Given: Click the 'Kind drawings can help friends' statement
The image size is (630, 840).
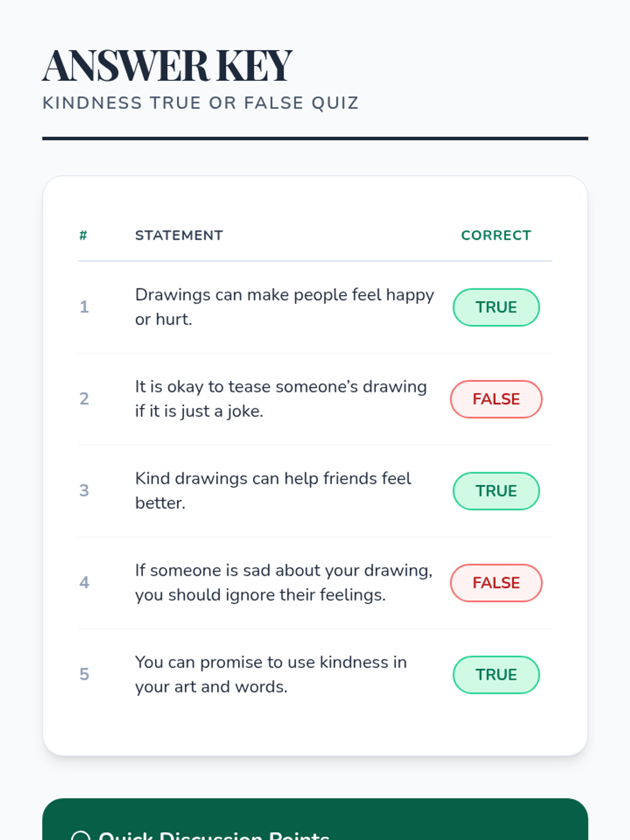Looking at the screenshot, I should tap(272, 490).
